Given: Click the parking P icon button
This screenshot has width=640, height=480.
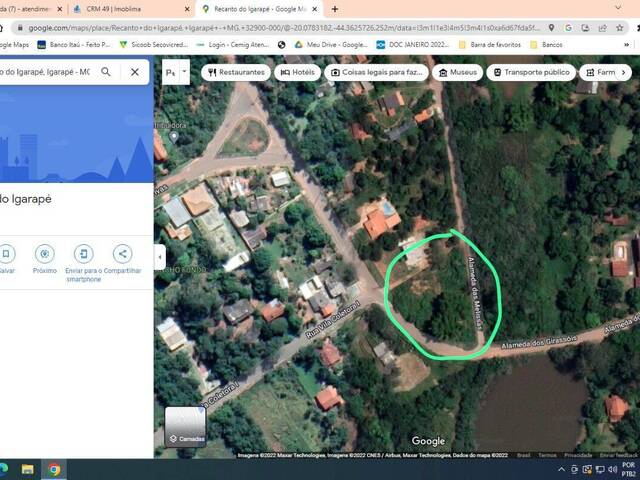Looking at the screenshot, I should click(x=171, y=72).
